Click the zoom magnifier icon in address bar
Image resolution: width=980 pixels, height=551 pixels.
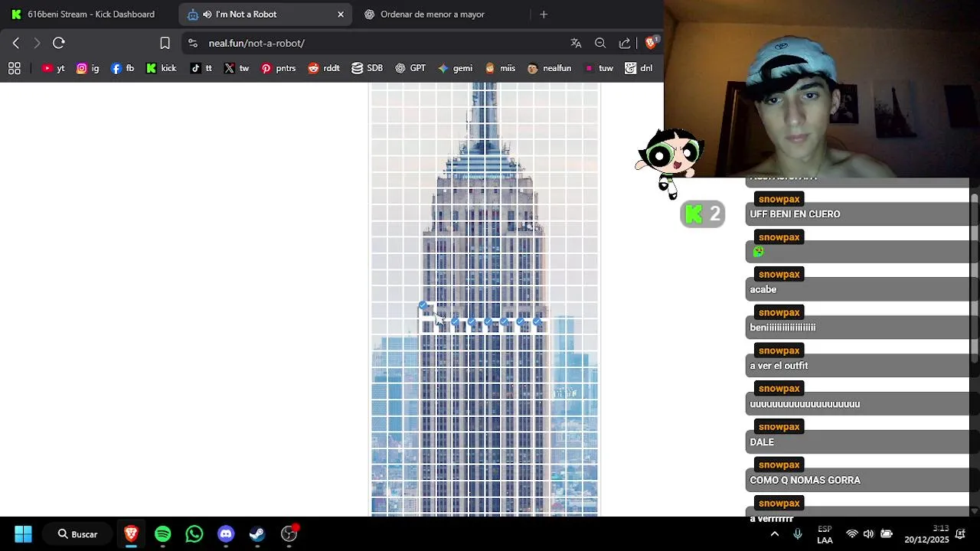coord(600,43)
